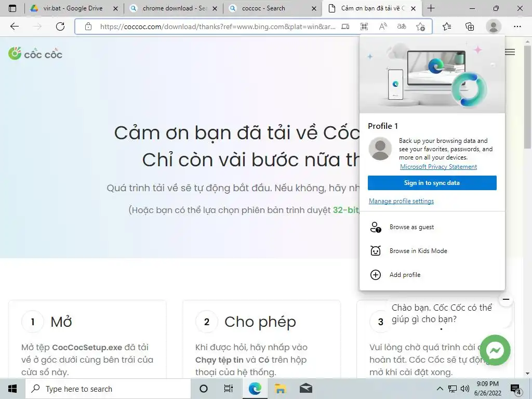Click the step 2 "Cho phép" heading
532x399 pixels.
(x=260, y=322)
